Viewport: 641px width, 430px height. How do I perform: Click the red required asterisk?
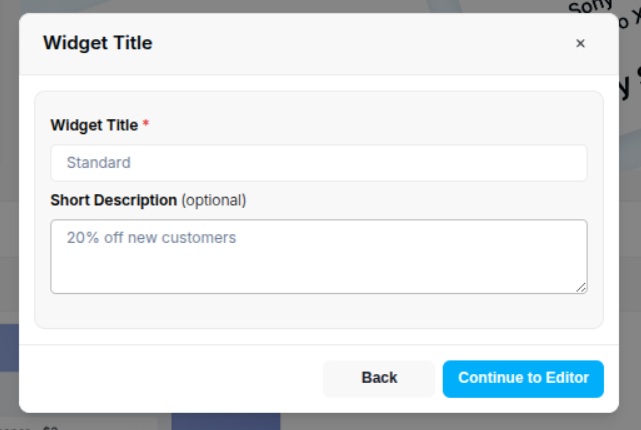146,125
